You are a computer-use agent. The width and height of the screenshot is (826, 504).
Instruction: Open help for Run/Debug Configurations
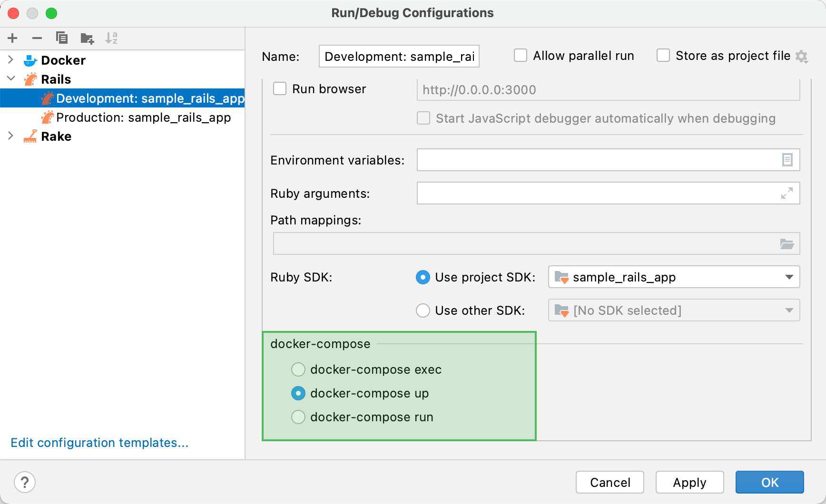pos(25,482)
